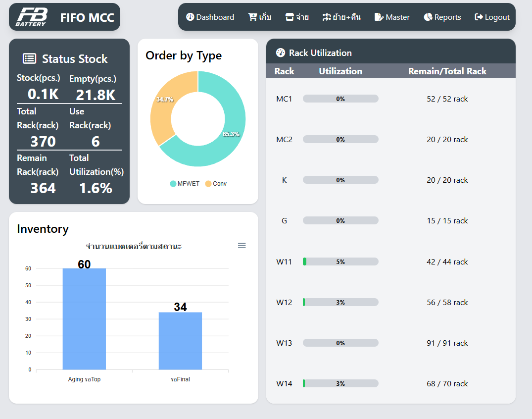This screenshot has height=419, width=532.
Task: Click the '91 / 91 rack' value
Action: 447,343
